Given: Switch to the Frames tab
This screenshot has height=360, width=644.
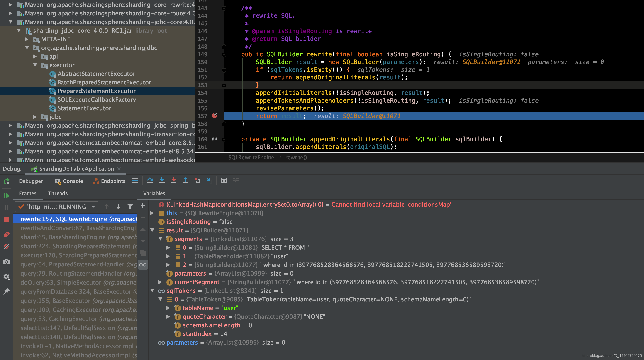Looking at the screenshot, I should click(x=27, y=193).
